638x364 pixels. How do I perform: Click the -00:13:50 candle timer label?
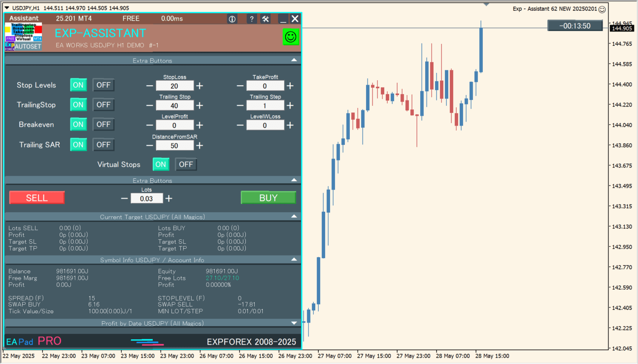click(x=575, y=26)
